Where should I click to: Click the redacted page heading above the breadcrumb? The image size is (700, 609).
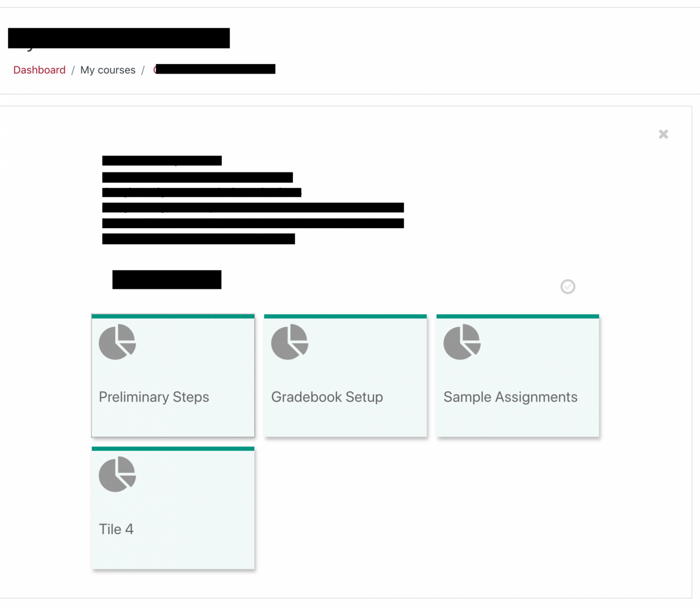pos(118,38)
